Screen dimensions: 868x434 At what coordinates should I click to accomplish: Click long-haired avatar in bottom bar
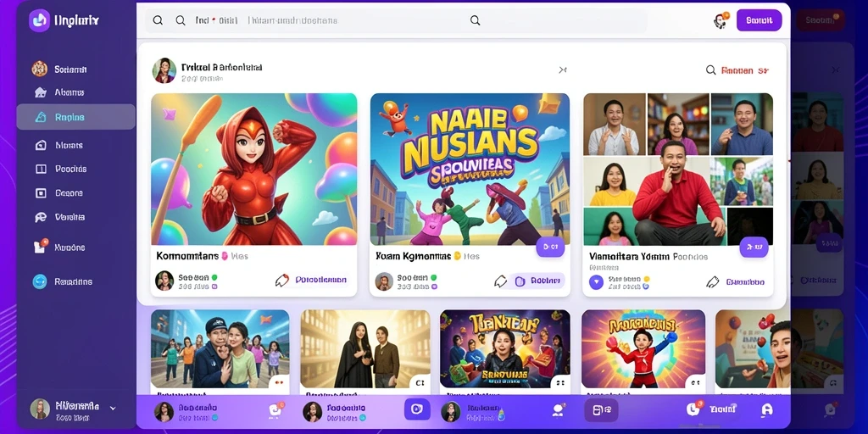[312, 411]
